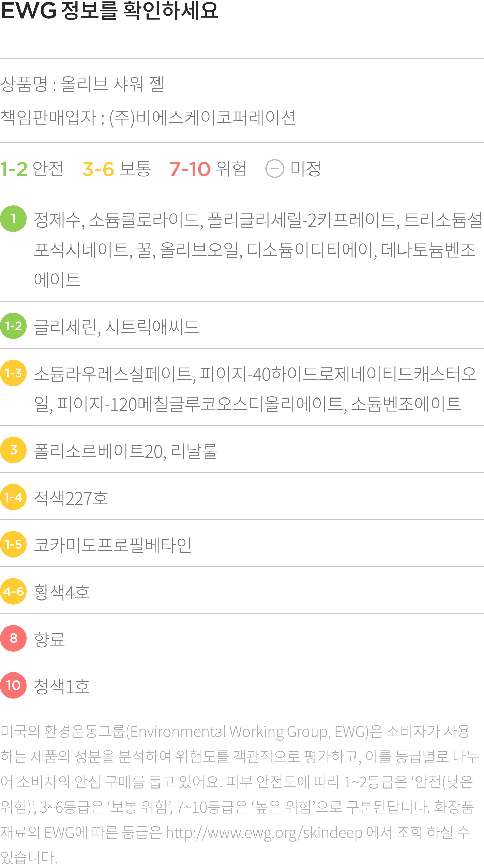Click the green grade 1 badge

(13, 219)
